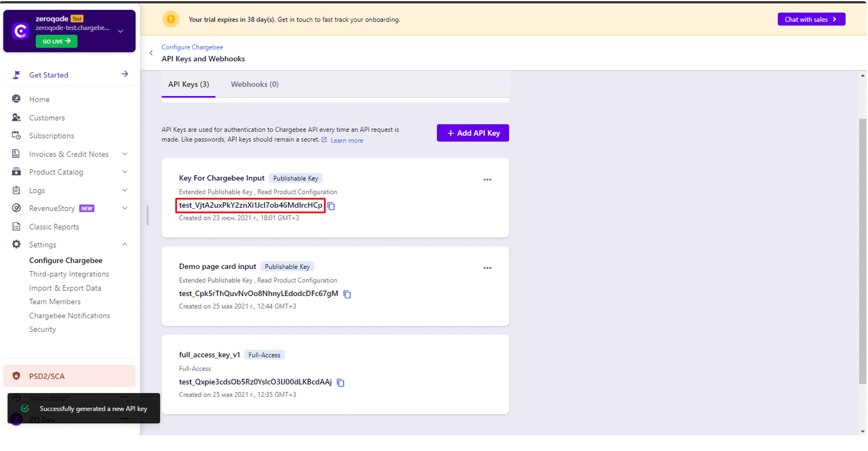Viewport: 868px width, 451px height.
Task: Click the Product Catalog box icon
Action: (16, 172)
